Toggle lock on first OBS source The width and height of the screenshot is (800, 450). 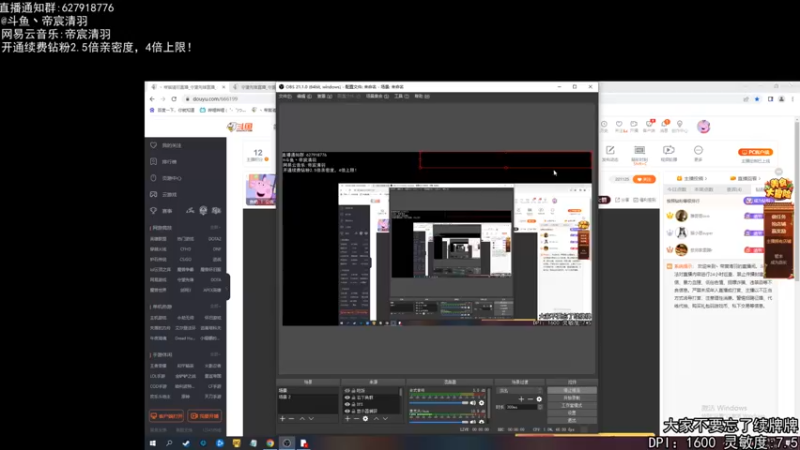353,391
